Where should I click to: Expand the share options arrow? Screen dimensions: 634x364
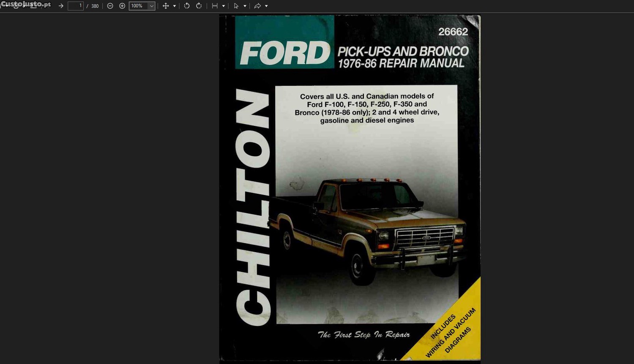pyautogui.click(x=266, y=6)
